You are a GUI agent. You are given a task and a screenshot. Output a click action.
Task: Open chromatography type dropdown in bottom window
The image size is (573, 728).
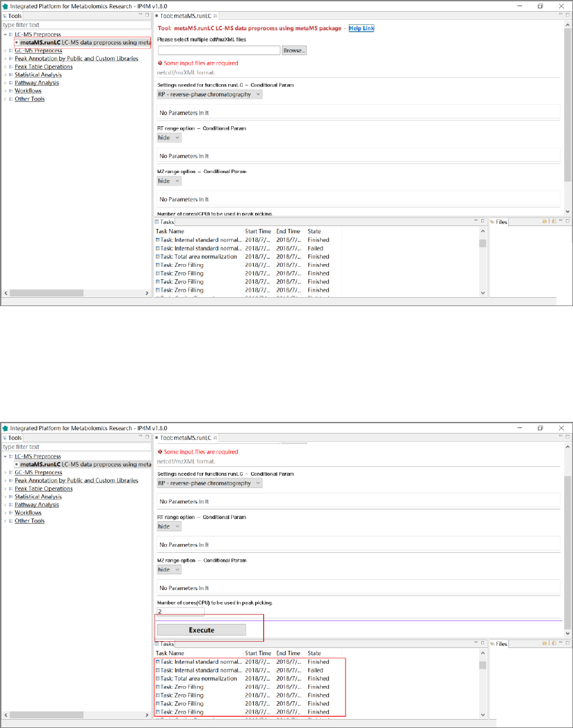pos(210,483)
